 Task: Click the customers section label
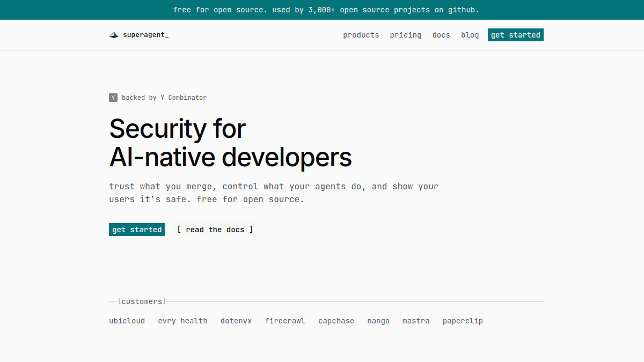pyautogui.click(x=142, y=301)
